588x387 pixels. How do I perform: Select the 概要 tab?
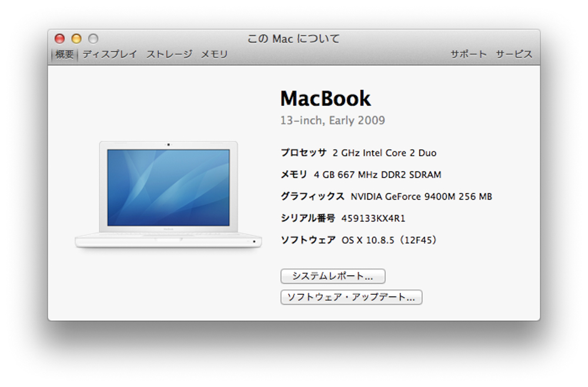tap(65, 55)
